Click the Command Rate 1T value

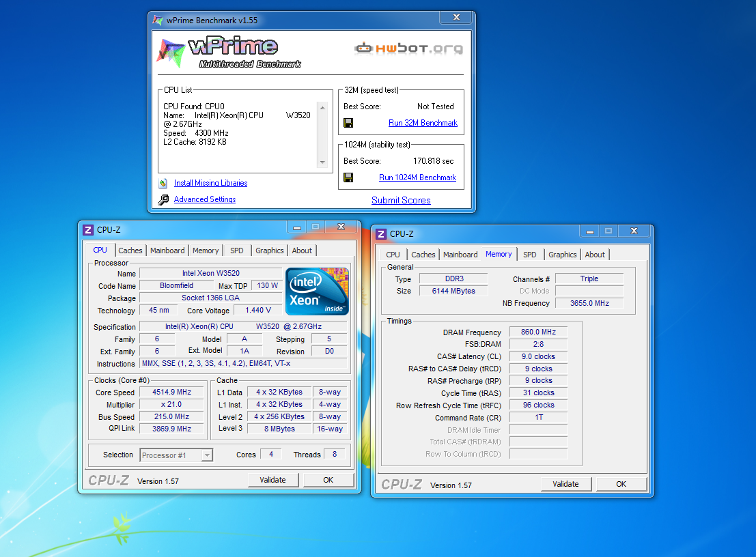539,417
